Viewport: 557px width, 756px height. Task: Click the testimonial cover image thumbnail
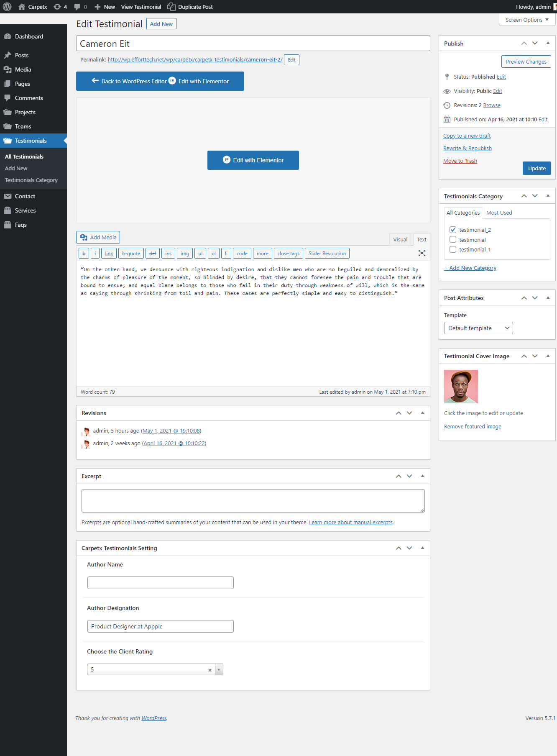click(461, 387)
